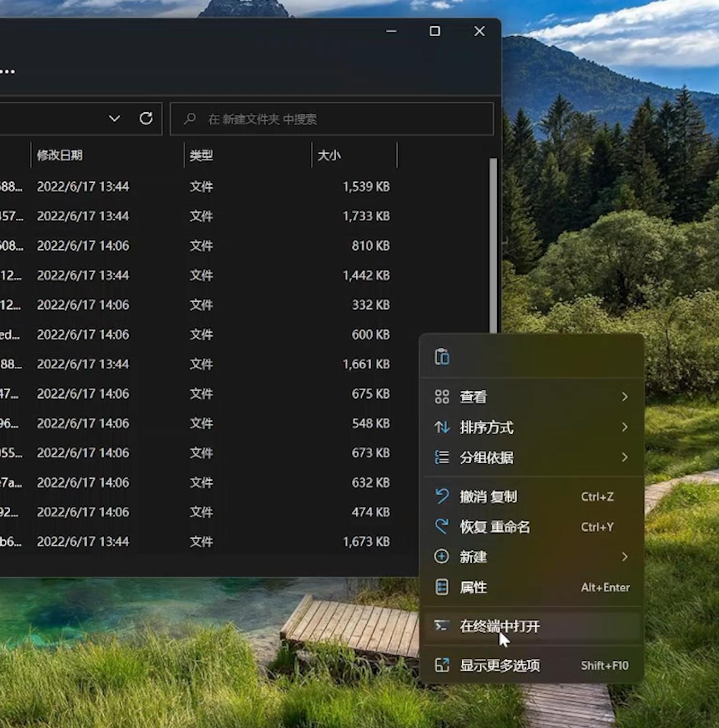Click the refresh icon beside address bar

point(146,119)
